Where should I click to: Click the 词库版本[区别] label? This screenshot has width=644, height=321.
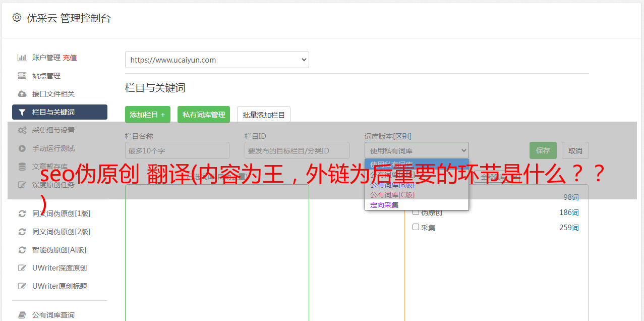tap(388, 136)
